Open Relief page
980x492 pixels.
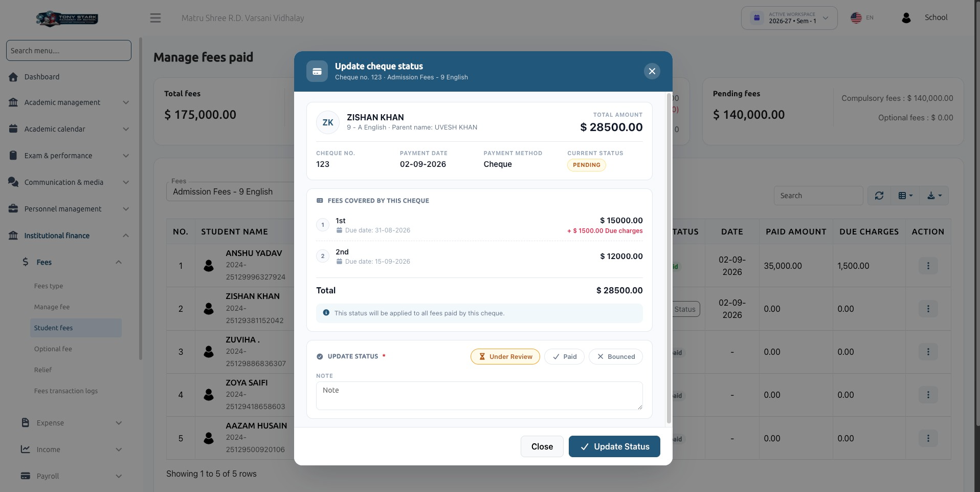coord(43,370)
